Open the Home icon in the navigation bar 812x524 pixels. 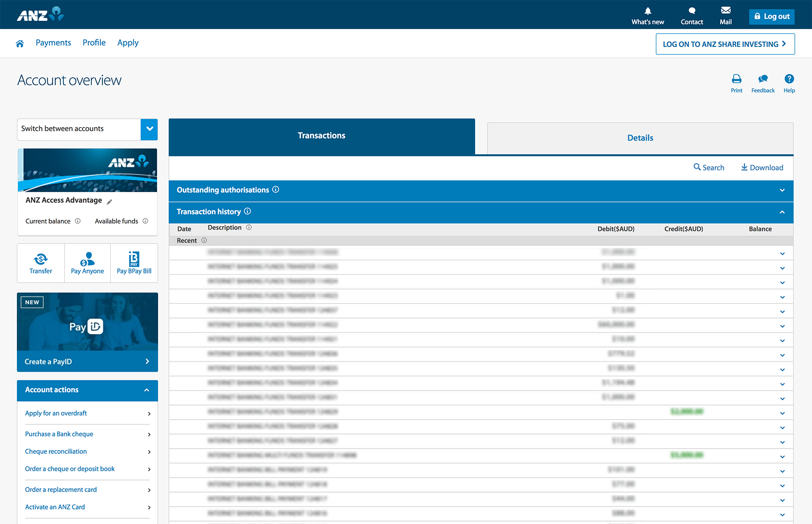coord(20,43)
